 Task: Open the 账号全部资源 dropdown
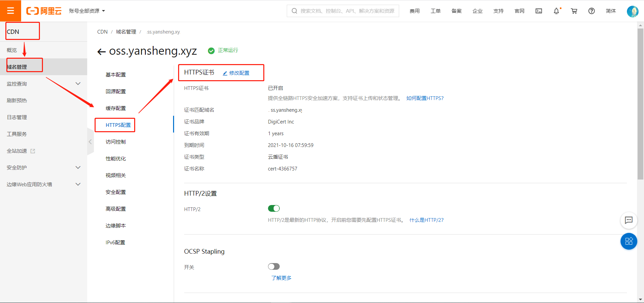(x=87, y=11)
